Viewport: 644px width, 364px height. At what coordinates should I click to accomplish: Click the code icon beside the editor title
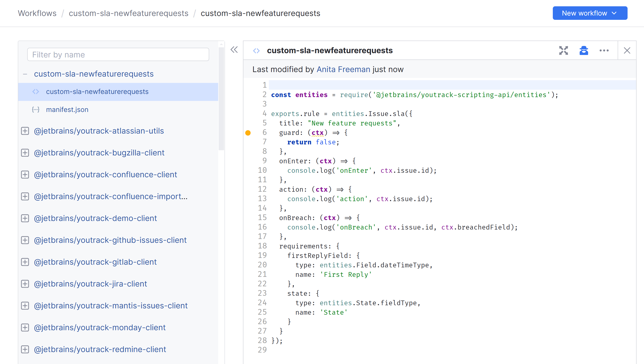(x=256, y=50)
